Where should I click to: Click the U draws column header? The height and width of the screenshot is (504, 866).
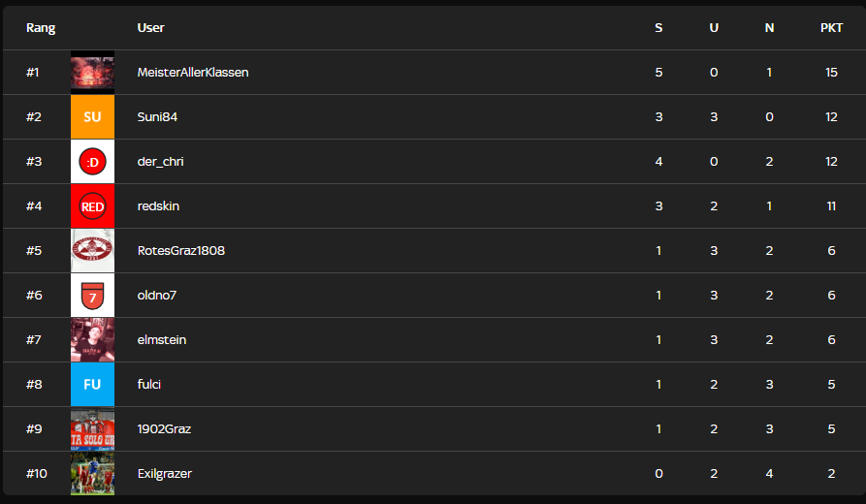[x=714, y=28]
